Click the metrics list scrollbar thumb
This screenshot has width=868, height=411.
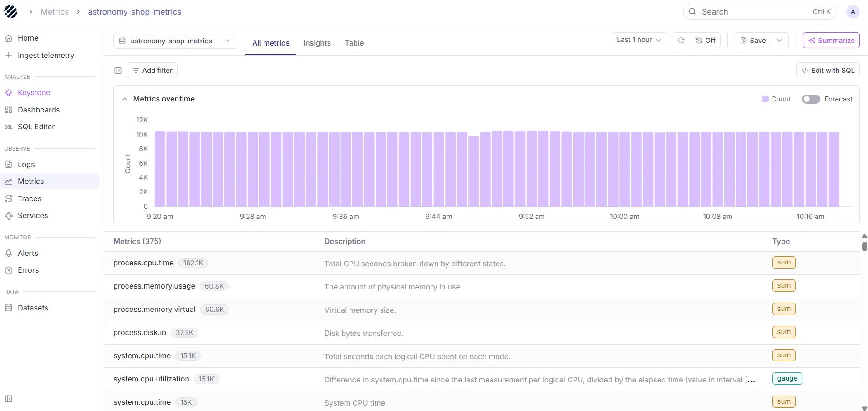pos(864,246)
